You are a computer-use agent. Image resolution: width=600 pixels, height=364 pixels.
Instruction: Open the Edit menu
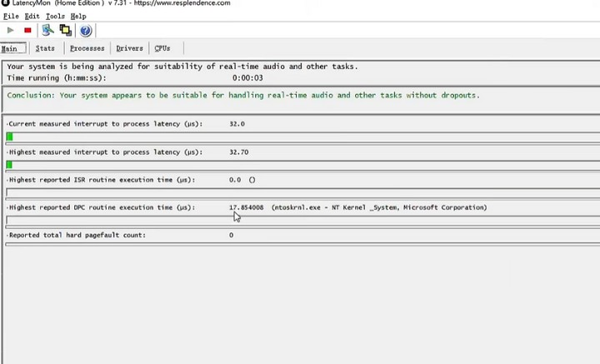[x=32, y=16]
